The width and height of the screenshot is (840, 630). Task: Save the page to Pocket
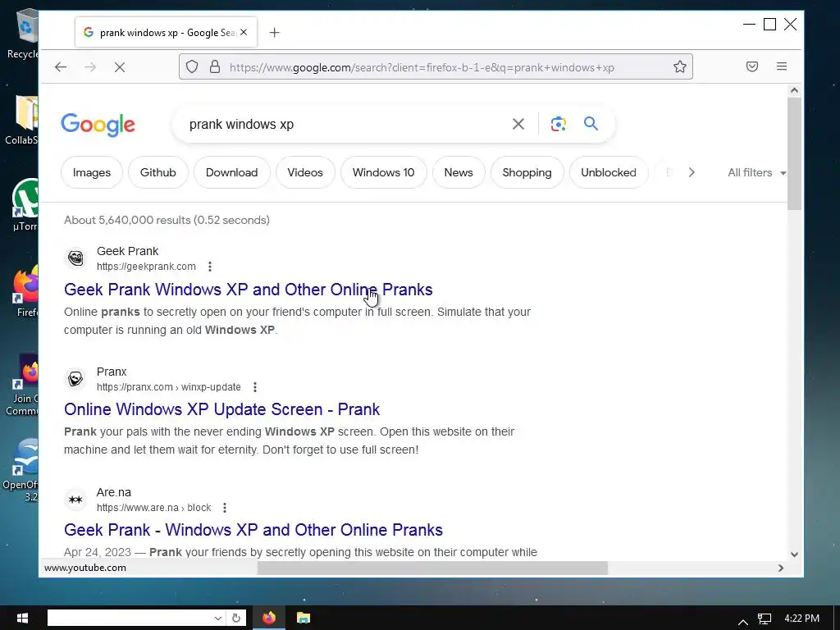coord(752,66)
